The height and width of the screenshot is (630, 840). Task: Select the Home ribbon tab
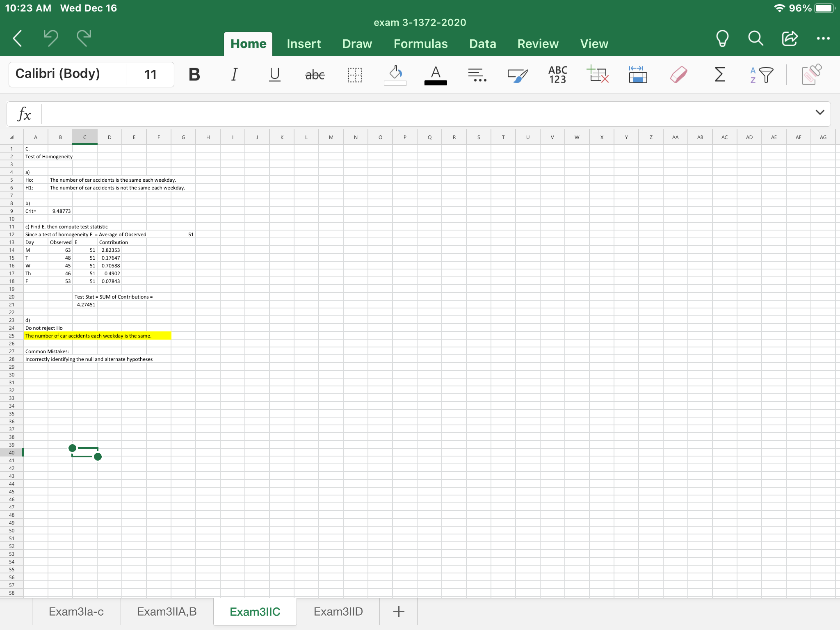(x=248, y=44)
